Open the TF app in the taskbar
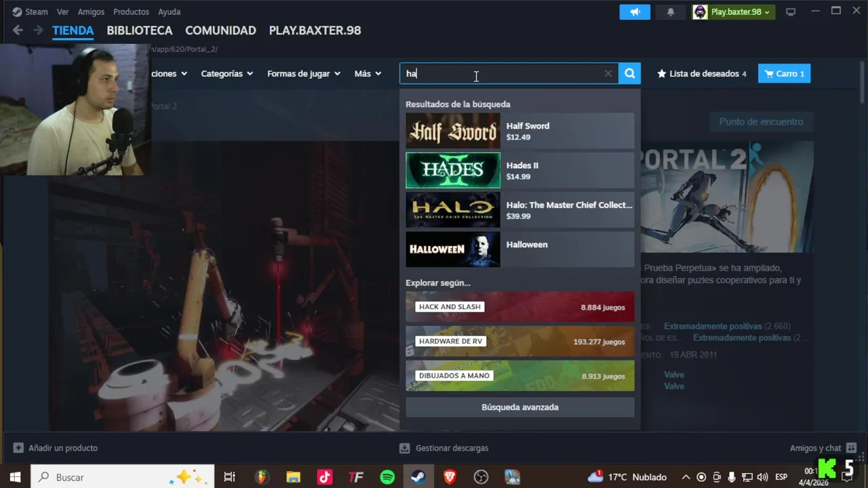This screenshot has height=488, width=868. (x=356, y=477)
